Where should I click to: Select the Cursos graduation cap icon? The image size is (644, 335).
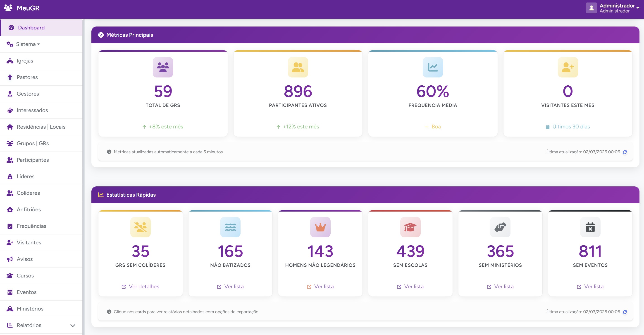click(x=10, y=275)
